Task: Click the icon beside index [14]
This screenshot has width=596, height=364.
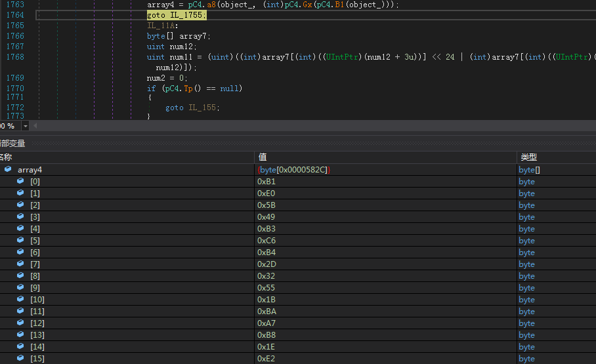Action: tap(20, 346)
